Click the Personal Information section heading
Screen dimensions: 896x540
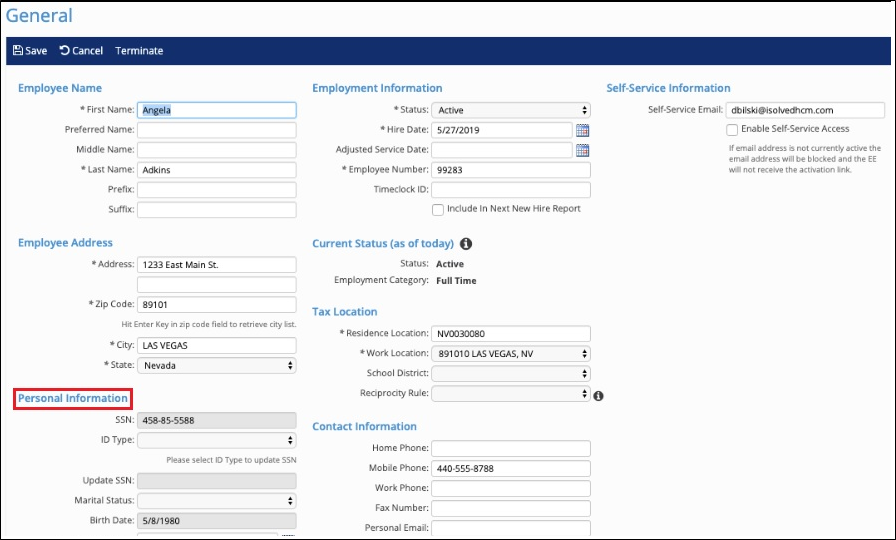point(73,398)
